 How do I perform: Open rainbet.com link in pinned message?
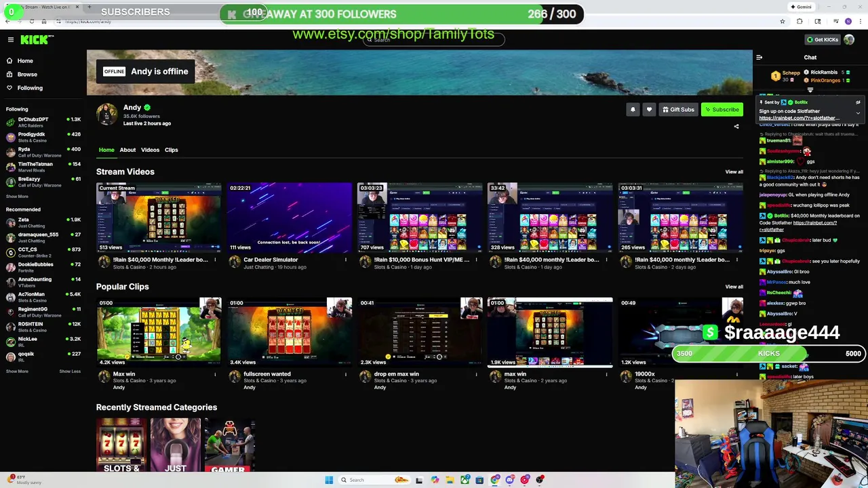coord(799,119)
